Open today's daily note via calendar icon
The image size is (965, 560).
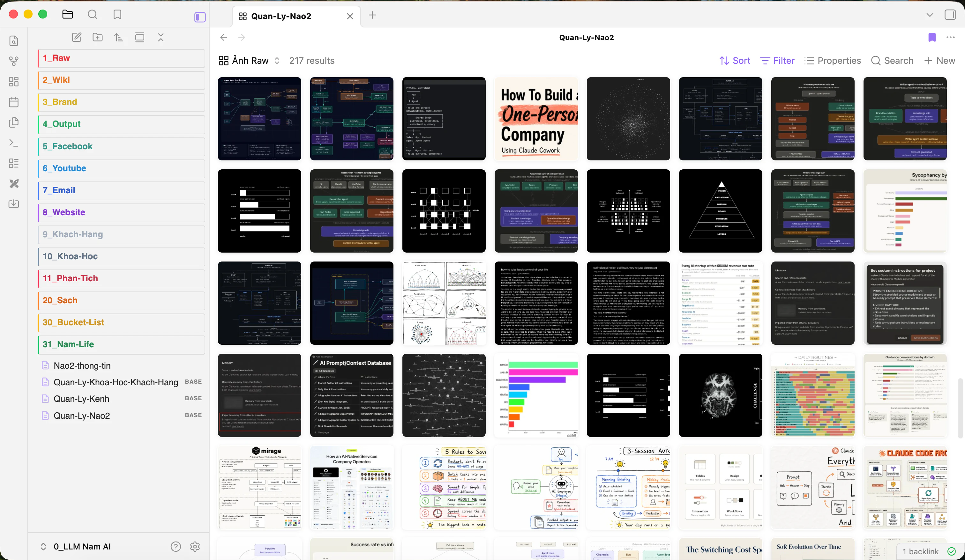click(14, 102)
